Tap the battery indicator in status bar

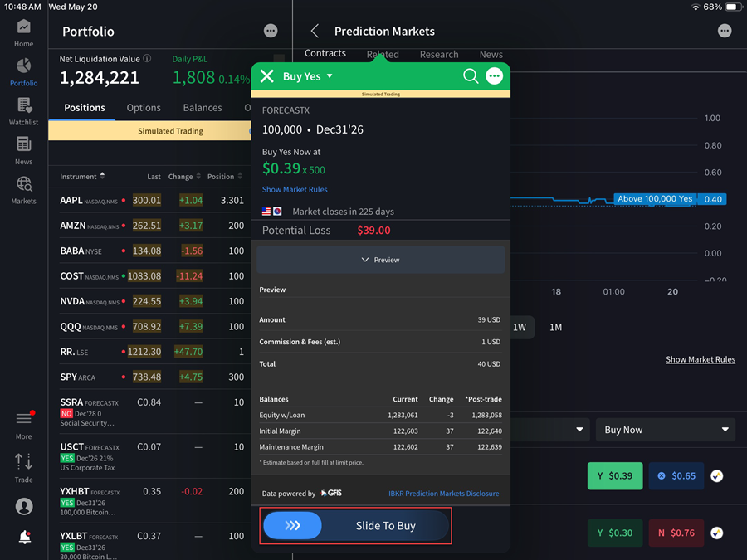point(733,7)
